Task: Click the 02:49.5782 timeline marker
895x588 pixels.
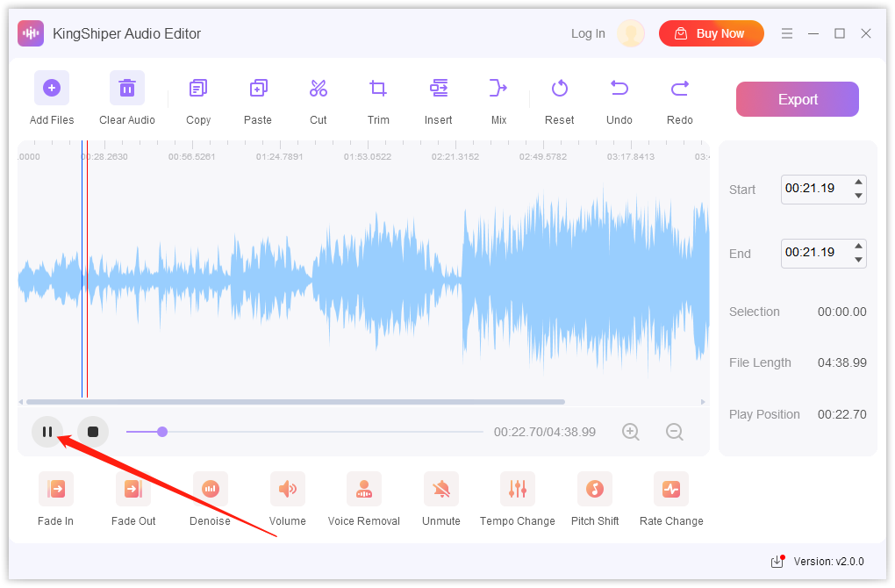Action: (x=543, y=156)
